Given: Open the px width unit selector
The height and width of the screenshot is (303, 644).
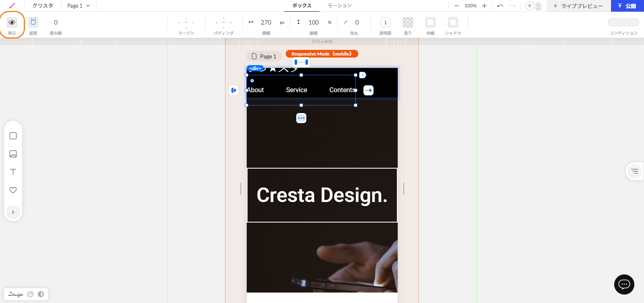Looking at the screenshot, I should tap(282, 23).
